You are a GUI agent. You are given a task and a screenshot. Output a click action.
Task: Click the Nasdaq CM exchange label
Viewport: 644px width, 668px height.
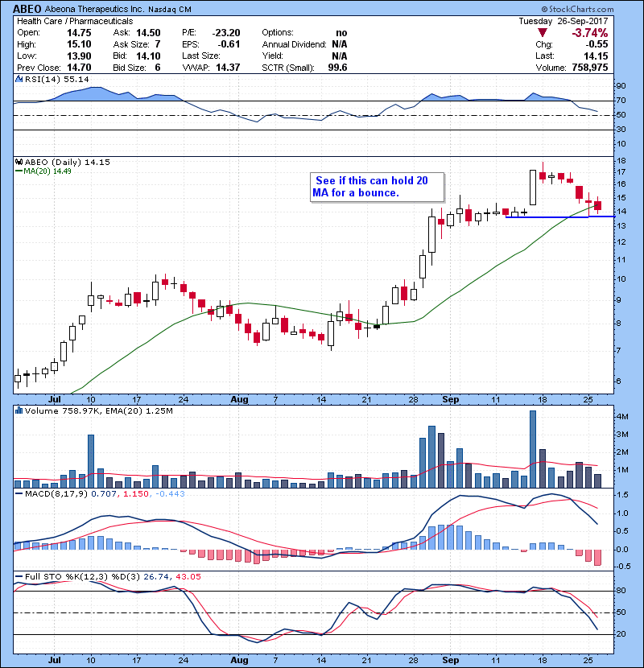tap(170, 10)
